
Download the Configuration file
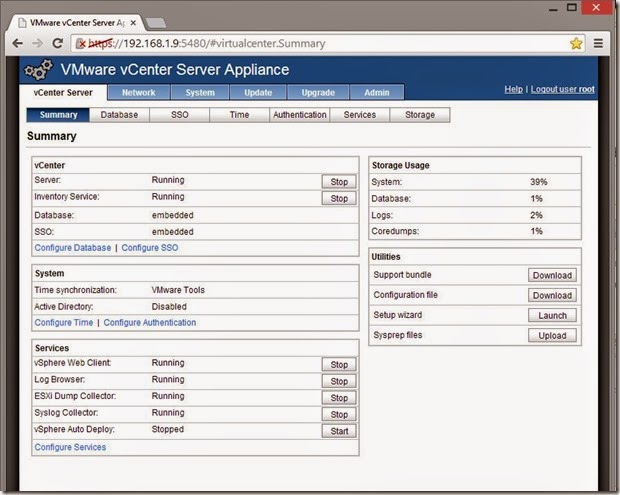[552, 295]
